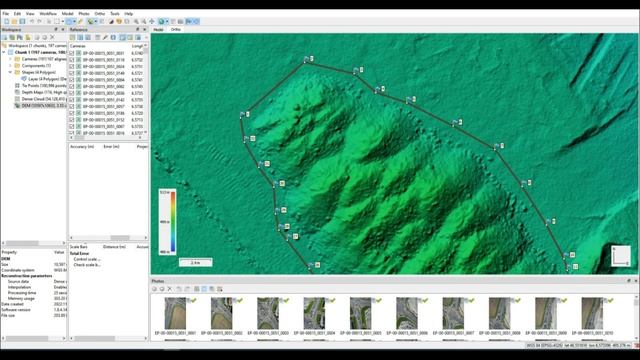Click Export icon in Reference toolbar
Screen dimensions: 640x360
[x=80, y=37]
